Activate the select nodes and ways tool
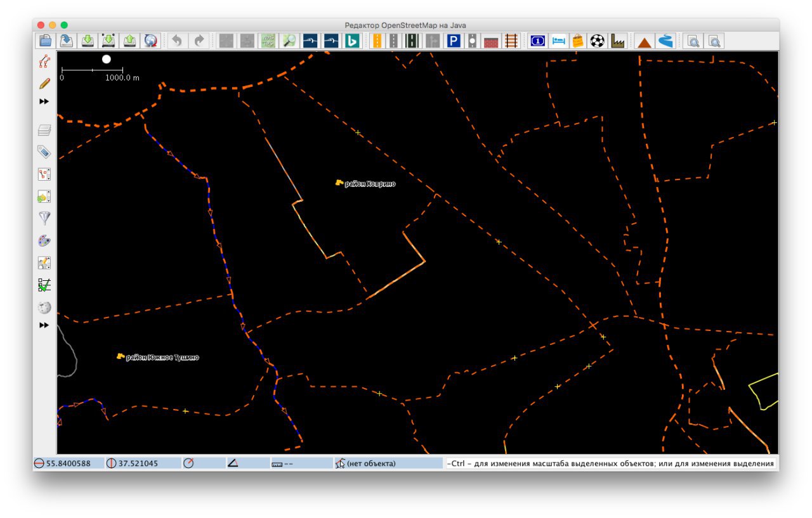The height and width of the screenshot is (518, 812). click(x=44, y=62)
